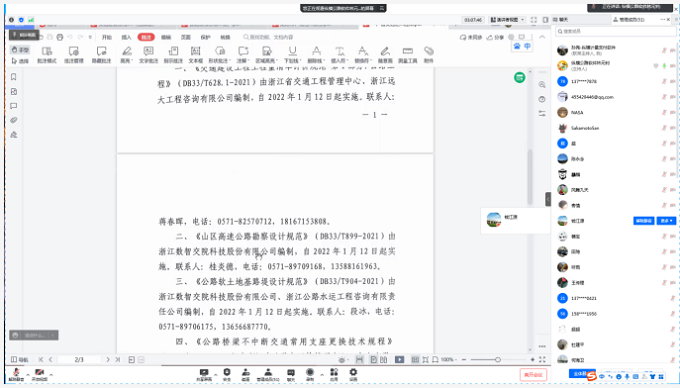Switch to the 插入 ribbon tab

click(x=126, y=37)
